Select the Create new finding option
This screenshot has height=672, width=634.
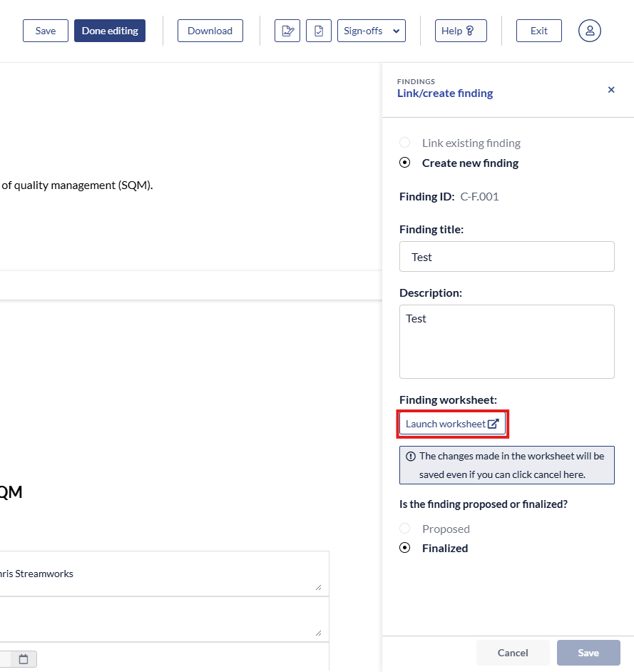pyautogui.click(x=405, y=163)
